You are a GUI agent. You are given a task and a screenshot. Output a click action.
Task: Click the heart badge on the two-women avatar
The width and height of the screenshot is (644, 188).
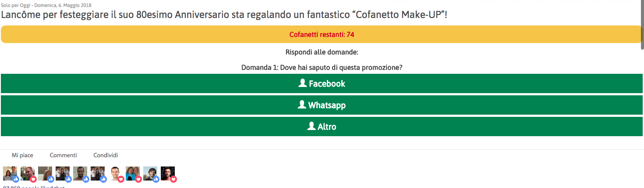point(138,179)
